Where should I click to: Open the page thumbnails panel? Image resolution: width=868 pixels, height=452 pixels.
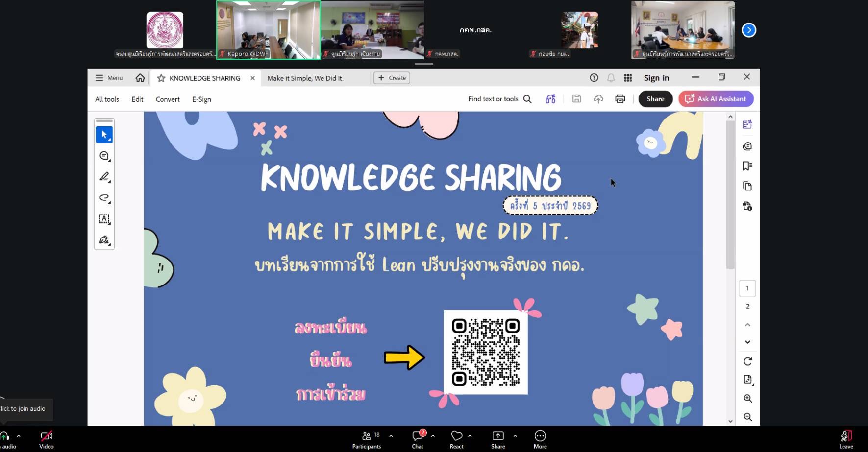[747, 186]
